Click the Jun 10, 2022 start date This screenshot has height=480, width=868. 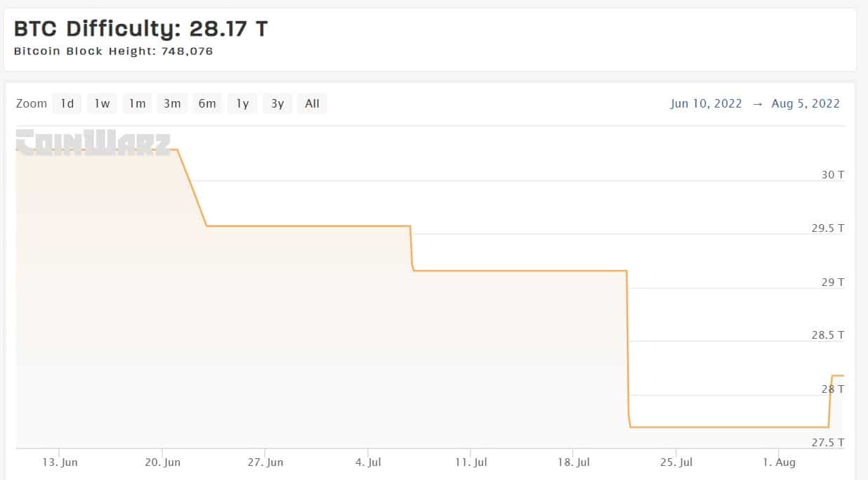click(x=706, y=103)
